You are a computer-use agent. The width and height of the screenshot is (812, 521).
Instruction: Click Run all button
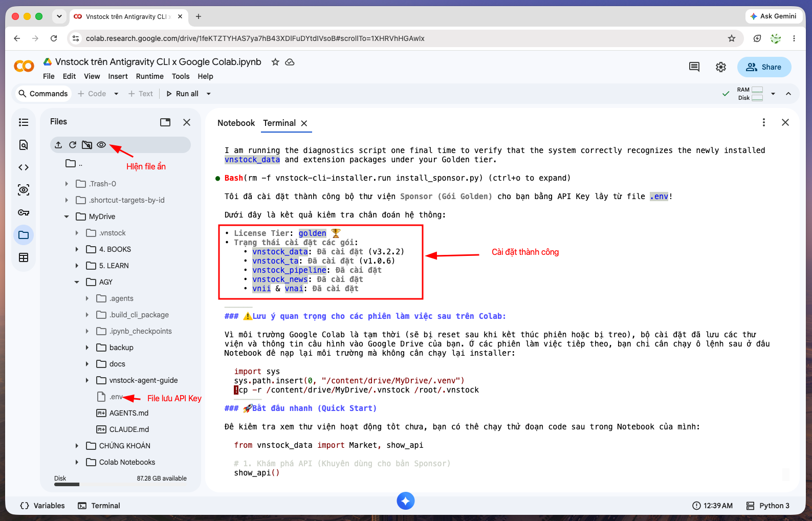(x=183, y=94)
